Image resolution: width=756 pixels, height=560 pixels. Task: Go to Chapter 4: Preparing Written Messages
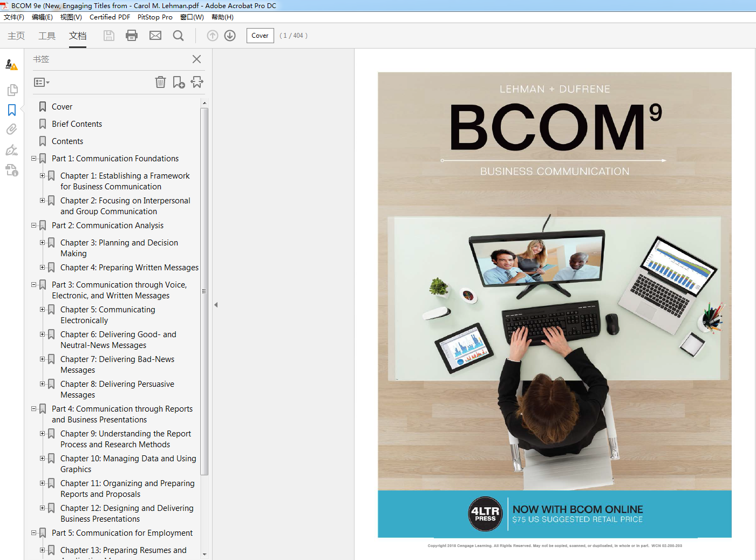[x=130, y=268]
